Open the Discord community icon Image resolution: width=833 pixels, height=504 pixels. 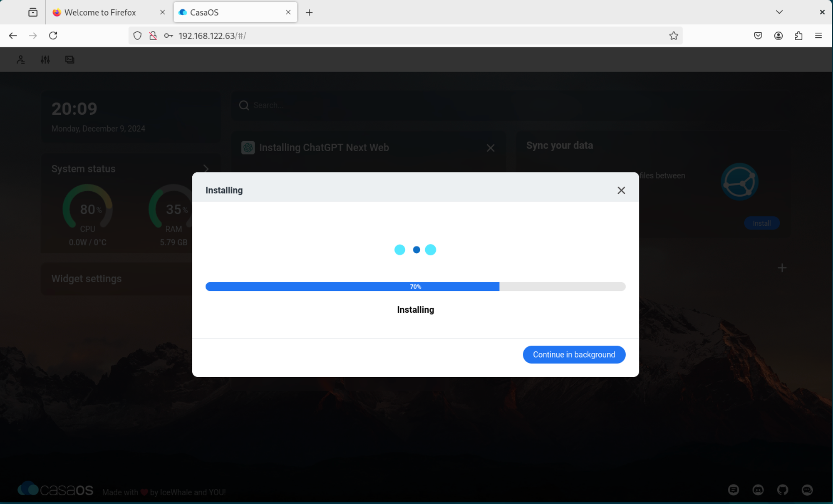point(758,490)
